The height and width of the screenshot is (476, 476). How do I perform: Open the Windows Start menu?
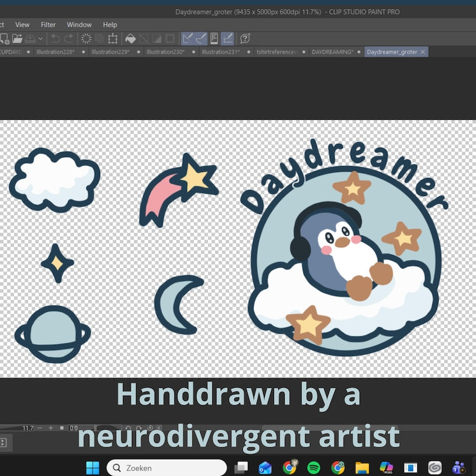[92, 468]
